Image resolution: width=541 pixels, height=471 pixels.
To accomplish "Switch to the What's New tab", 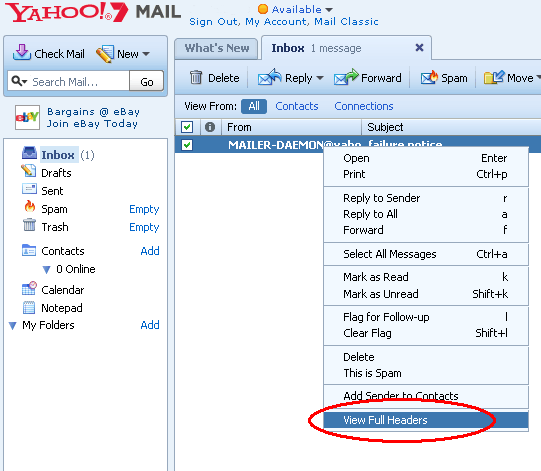I will [216, 48].
